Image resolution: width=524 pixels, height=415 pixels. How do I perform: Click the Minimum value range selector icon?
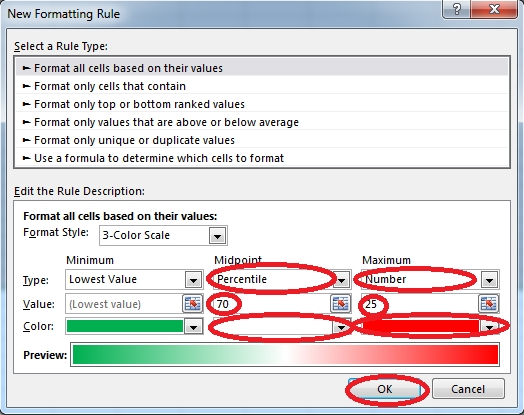192,304
